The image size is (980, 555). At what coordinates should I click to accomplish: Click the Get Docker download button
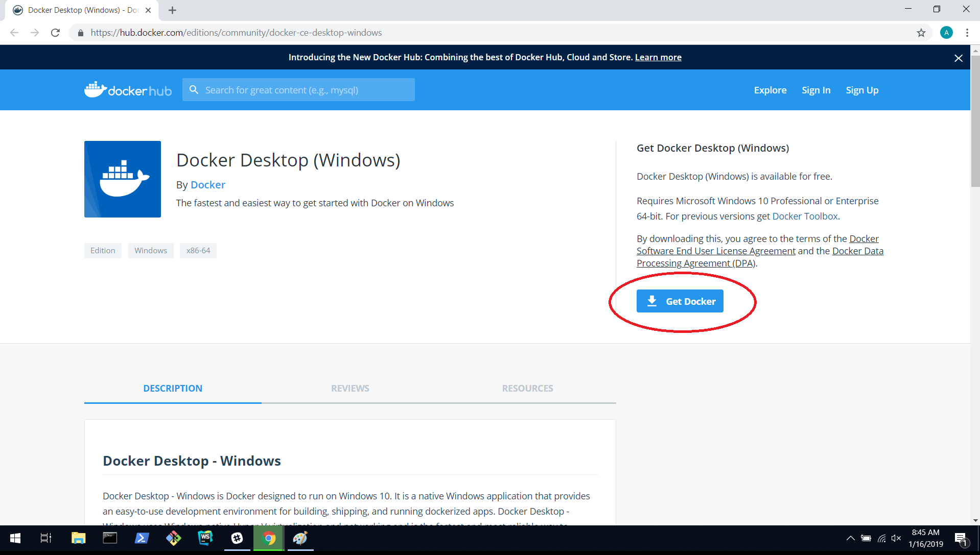[680, 301]
